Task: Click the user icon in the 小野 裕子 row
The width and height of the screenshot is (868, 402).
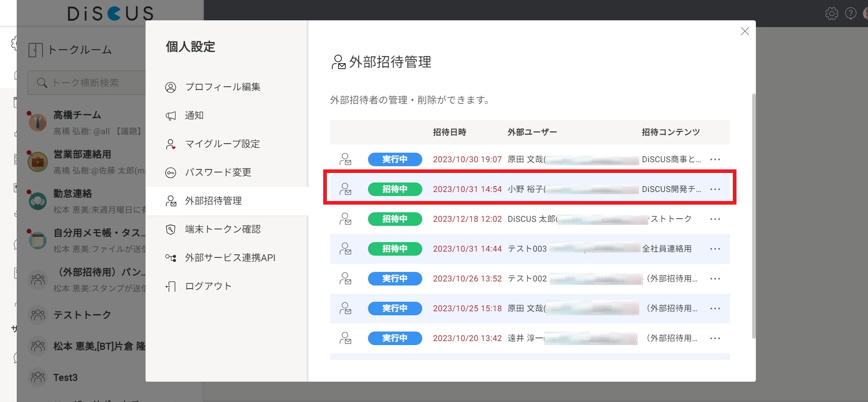Action: coord(345,189)
